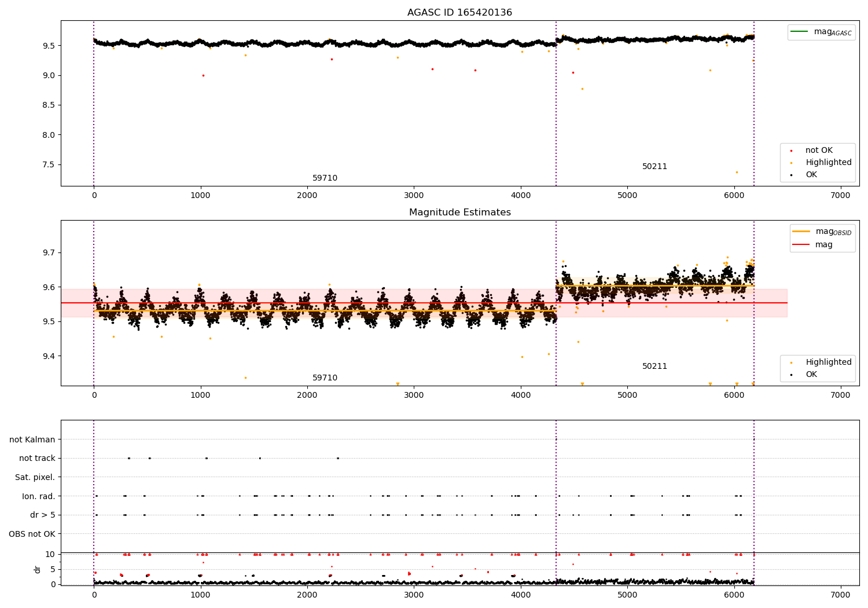Viewport: 868px width, 608px height.
Task: Click the '9.4' y-axis tick in middle plot
Action: [x=49, y=356]
